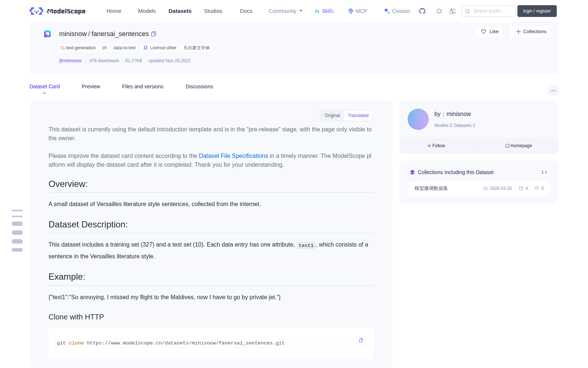588x368 pixels.
Task: Click the minisnow author avatar
Action: (x=418, y=119)
